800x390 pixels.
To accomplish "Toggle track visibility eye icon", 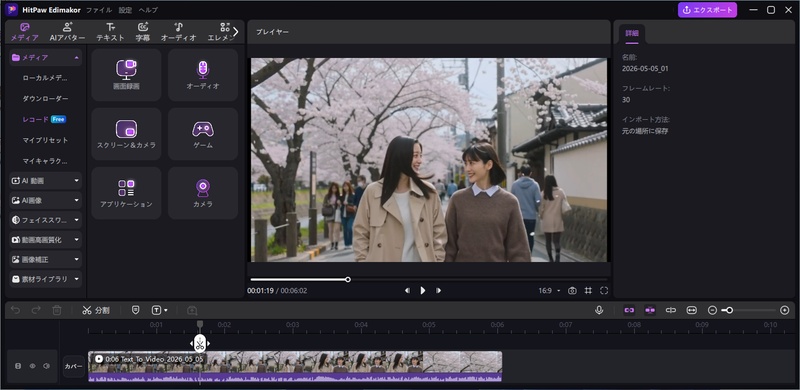I will click(33, 366).
